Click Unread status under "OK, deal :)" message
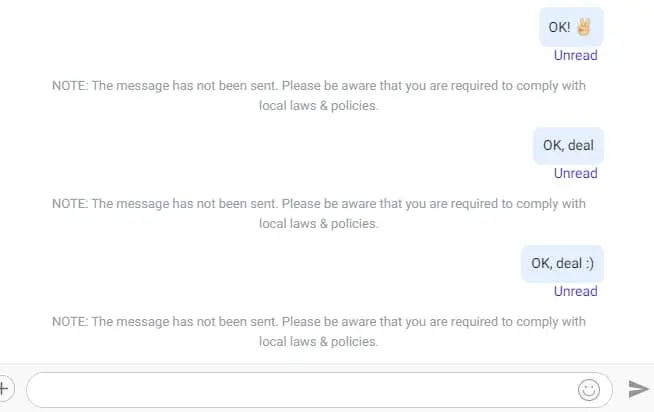The width and height of the screenshot is (654, 412). (575, 291)
